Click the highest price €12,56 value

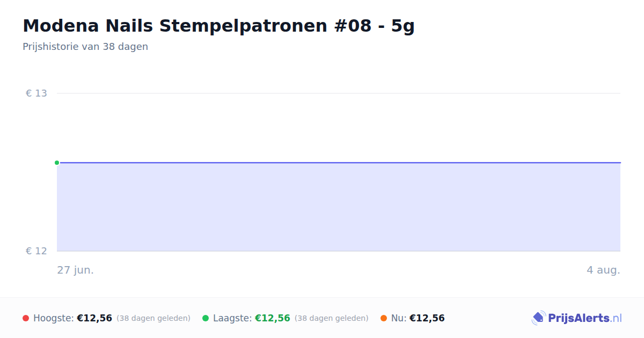point(94,318)
